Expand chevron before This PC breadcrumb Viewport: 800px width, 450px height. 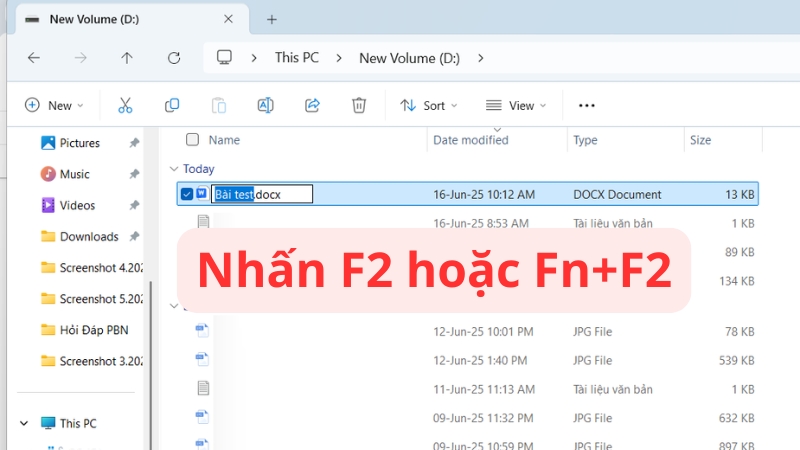click(x=254, y=58)
